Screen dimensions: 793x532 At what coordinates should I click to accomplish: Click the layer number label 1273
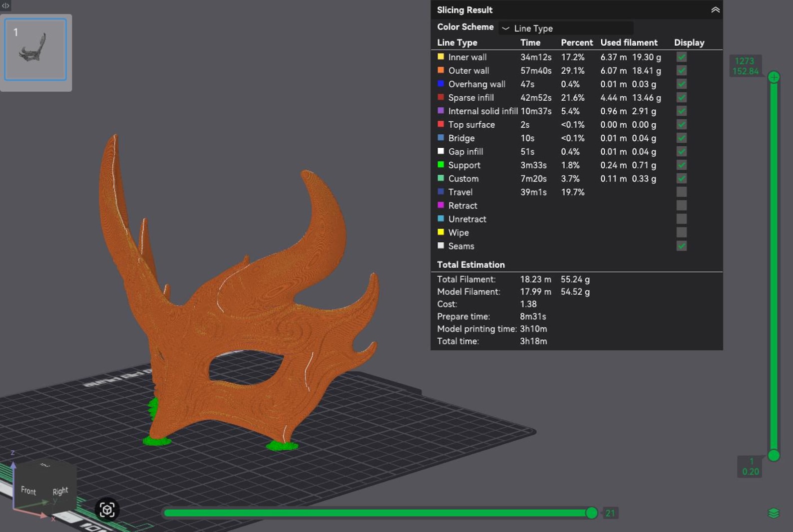[745, 61]
